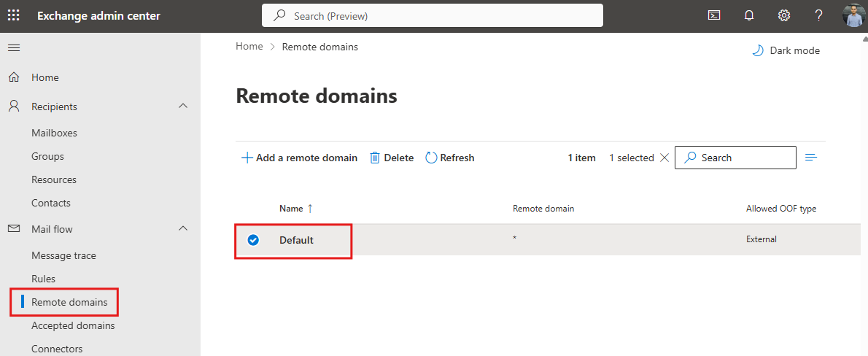Click Home breadcrumb link
The width and height of the screenshot is (868, 356).
[x=249, y=47]
